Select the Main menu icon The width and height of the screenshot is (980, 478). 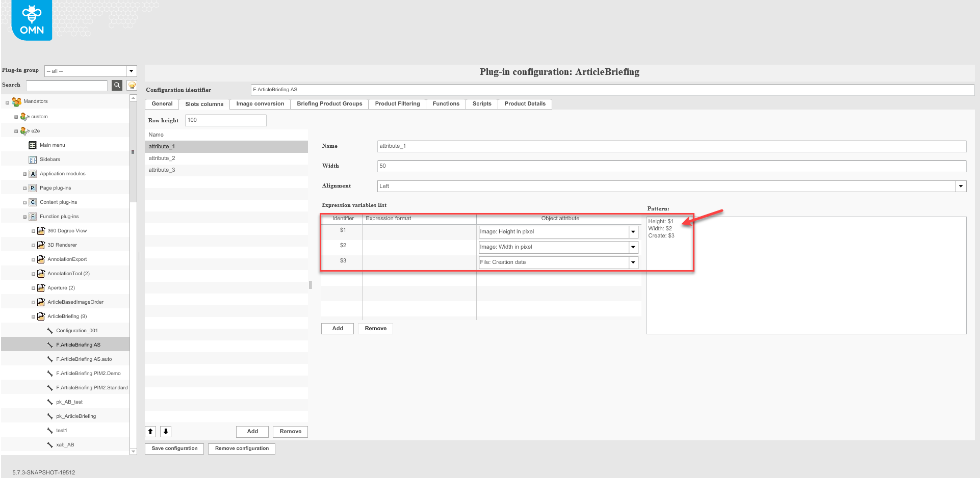(x=33, y=145)
